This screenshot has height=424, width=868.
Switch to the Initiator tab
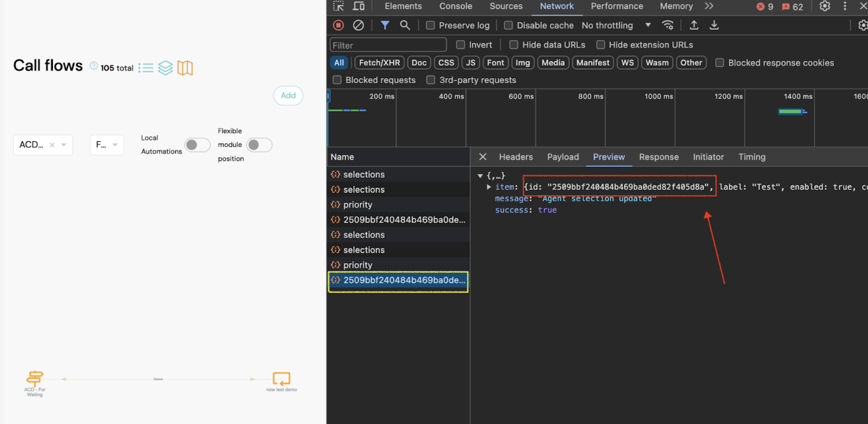pyautogui.click(x=708, y=157)
